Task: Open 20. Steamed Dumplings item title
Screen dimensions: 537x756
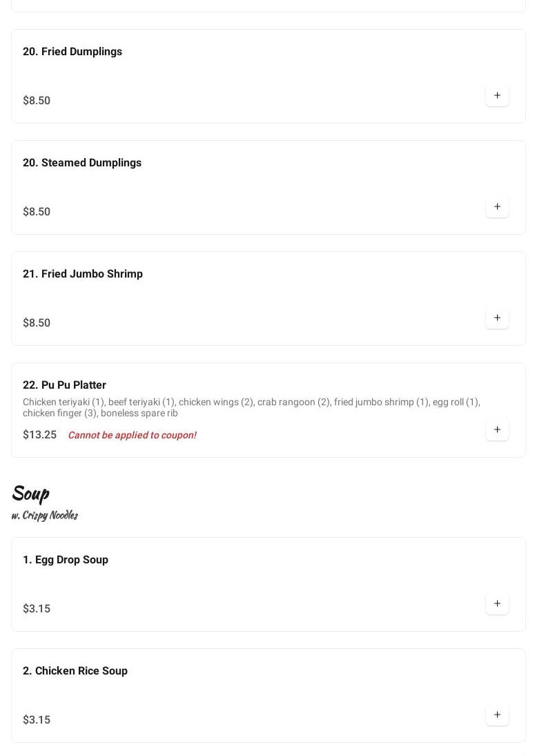Action: [82, 163]
